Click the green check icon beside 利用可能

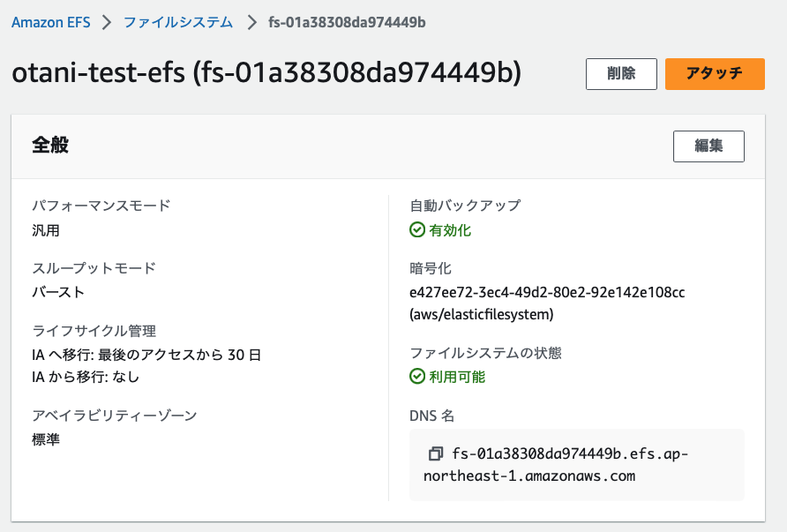tap(418, 377)
